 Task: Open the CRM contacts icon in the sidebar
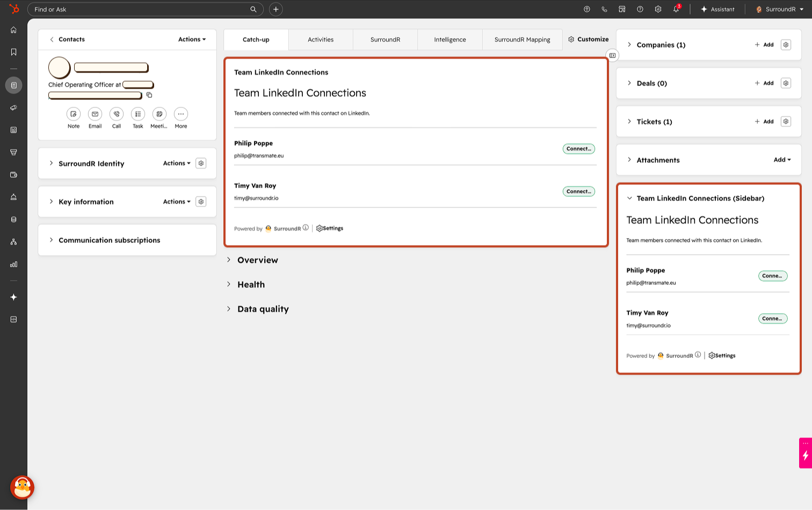point(13,85)
